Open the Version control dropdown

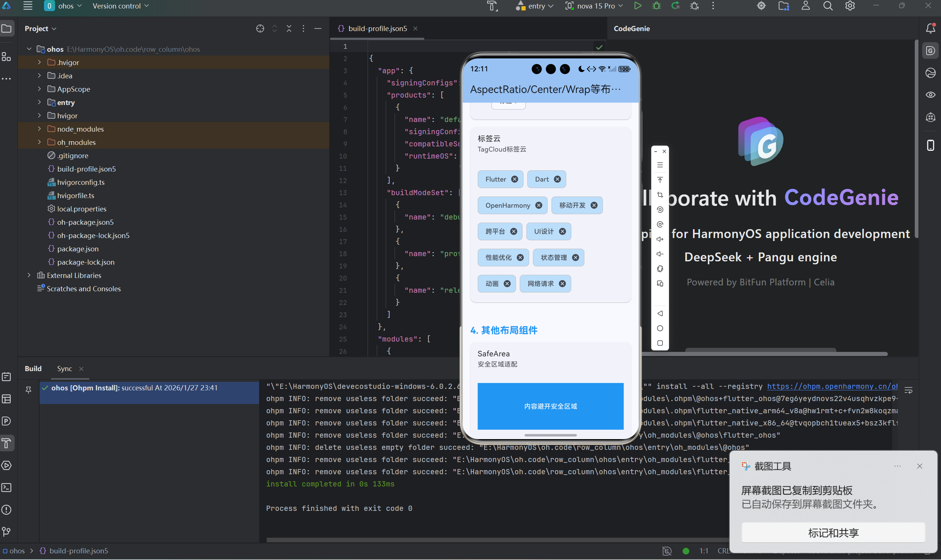[x=120, y=6]
